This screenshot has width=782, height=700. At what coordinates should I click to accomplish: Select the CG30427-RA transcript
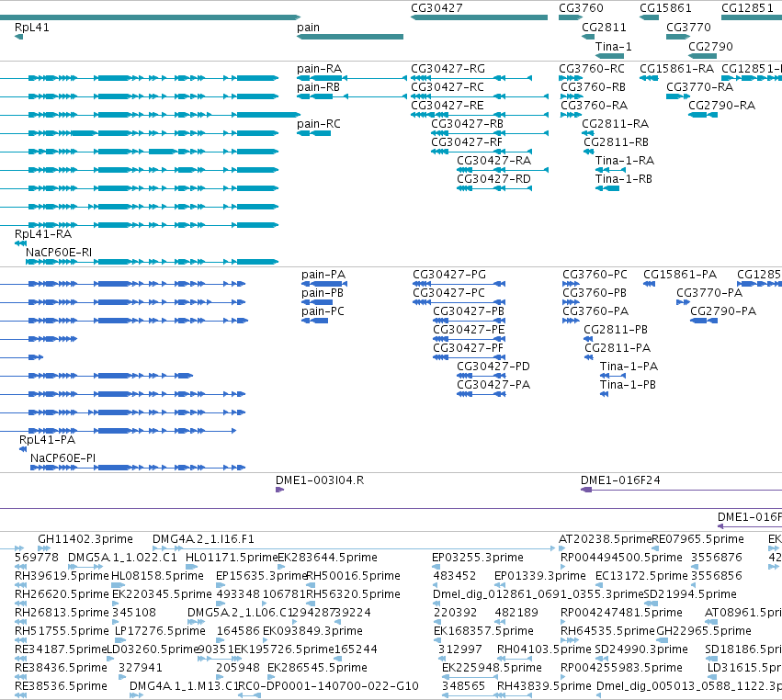coord(503,170)
